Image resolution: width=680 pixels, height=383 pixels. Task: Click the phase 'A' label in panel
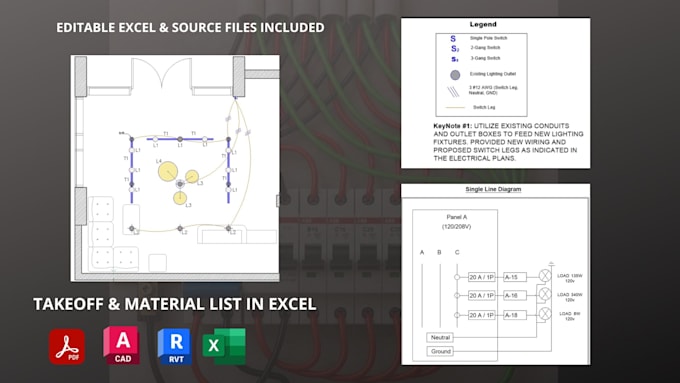click(422, 252)
